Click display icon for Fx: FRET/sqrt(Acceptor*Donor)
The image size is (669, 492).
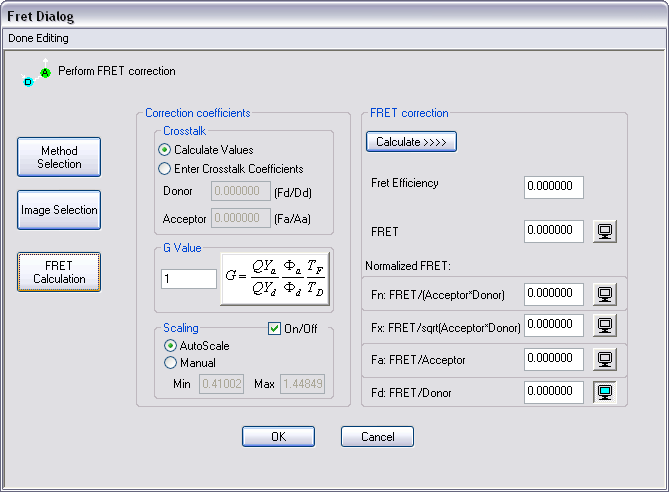click(x=605, y=325)
